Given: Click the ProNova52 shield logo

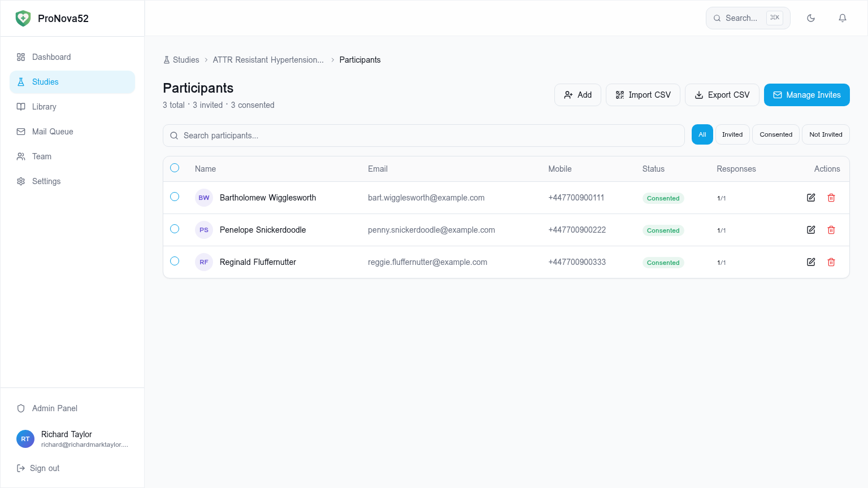Looking at the screenshot, I should tap(23, 18).
